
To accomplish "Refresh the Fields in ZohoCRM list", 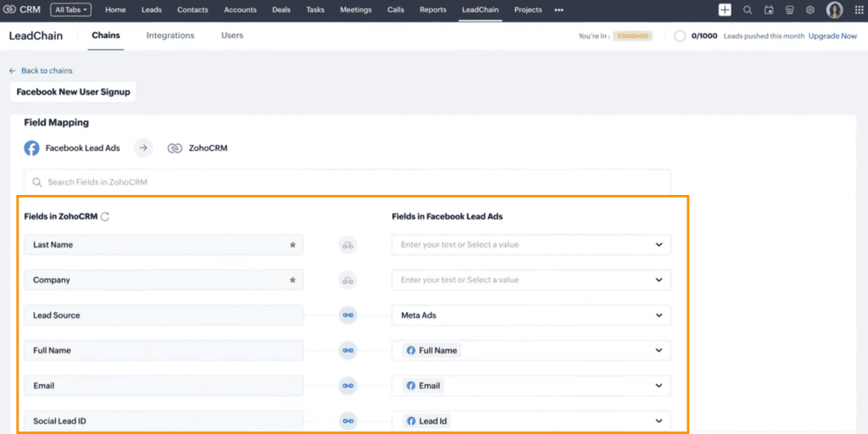I will coord(105,217).
